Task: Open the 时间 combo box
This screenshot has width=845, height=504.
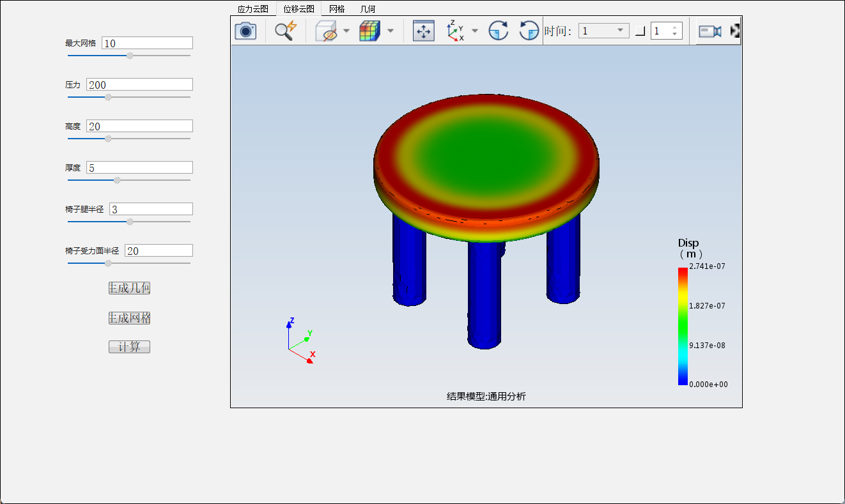Action: point(603,31)
